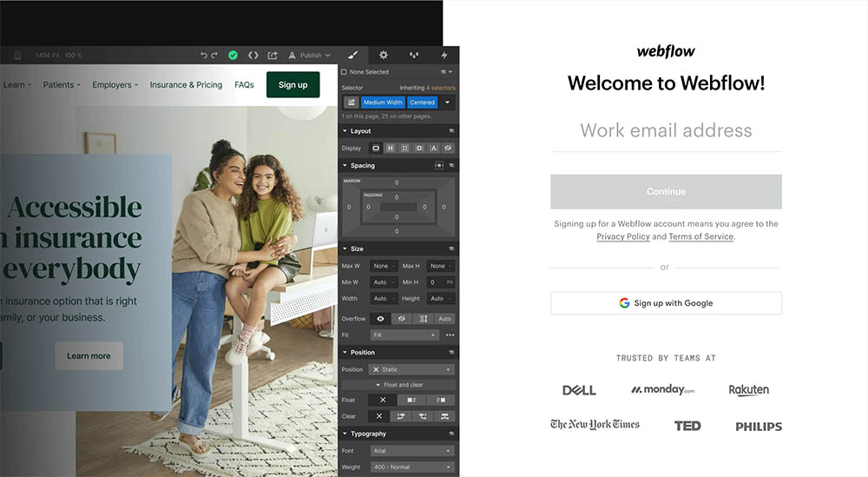Click the Min W Auto field
Viewport: 868px width, 477px height.
(383, 282)
